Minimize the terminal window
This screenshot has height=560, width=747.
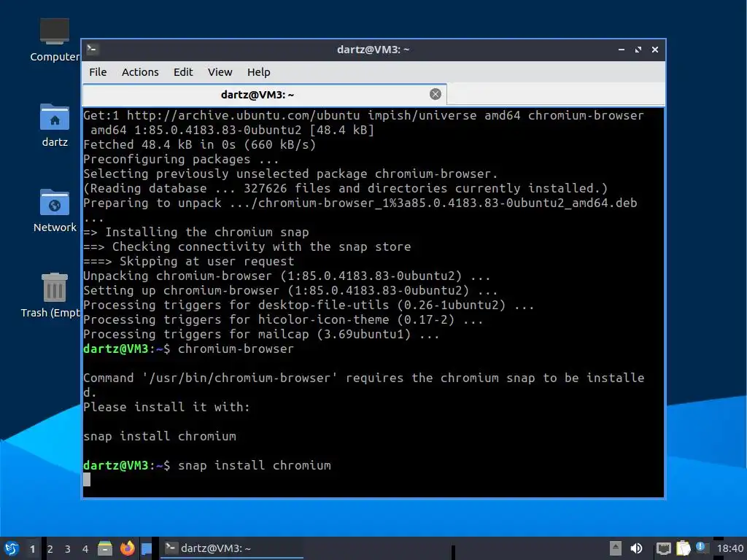click(x=622, y=50)
